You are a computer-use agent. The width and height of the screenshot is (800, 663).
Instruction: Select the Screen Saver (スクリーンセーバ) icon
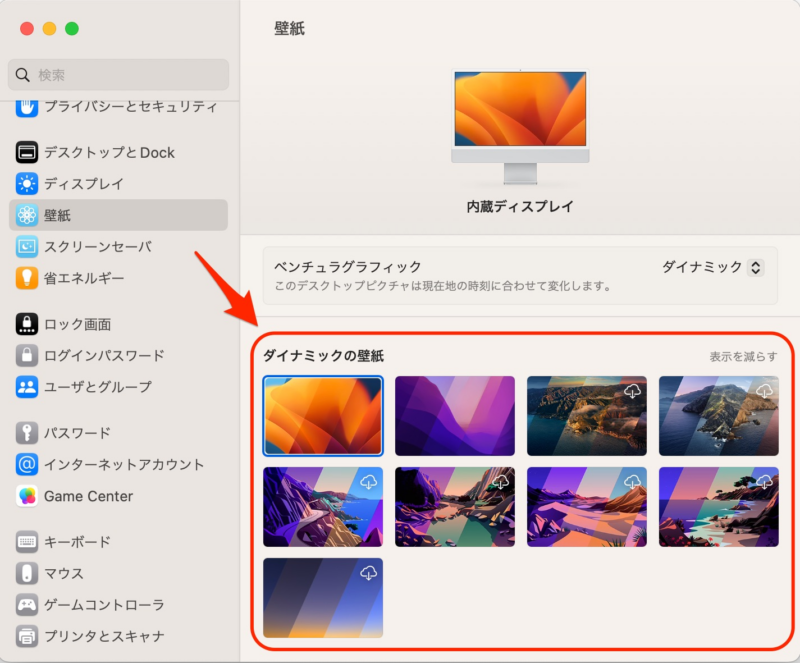coord(27,247)
